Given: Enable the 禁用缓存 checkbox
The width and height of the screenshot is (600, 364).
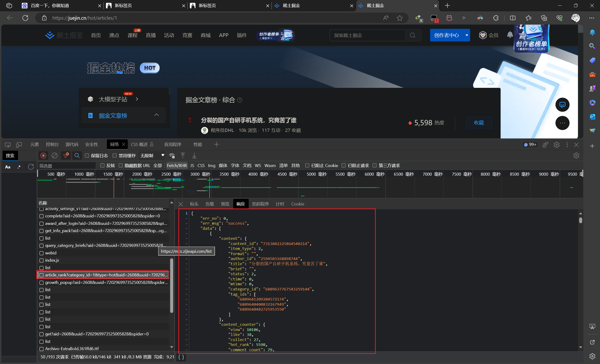Looking at the screenshot, I should pyautogui.click(x=115, y=156).
